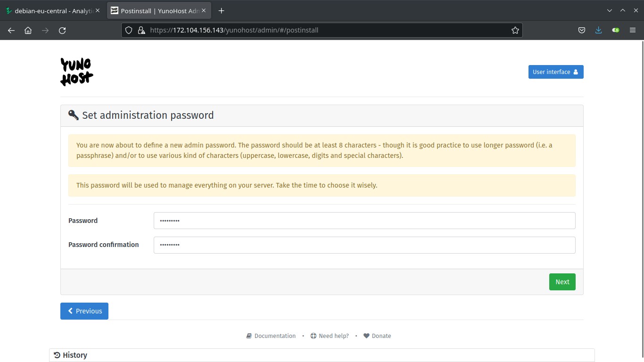Reload the current page

point(62,30)
